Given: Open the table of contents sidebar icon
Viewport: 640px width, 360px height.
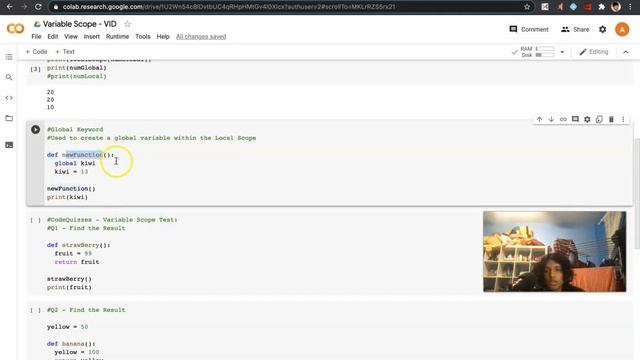Looking at the screenshot, I should [x=9, y=57].
